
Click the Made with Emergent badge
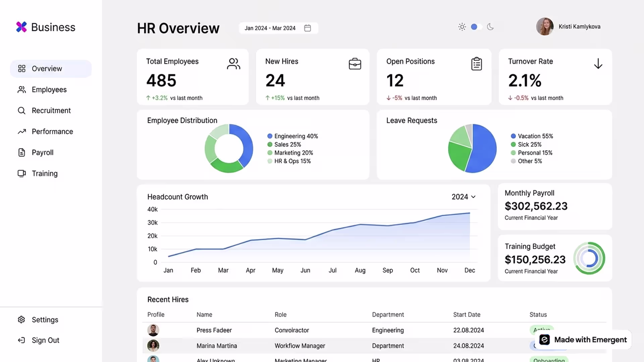tap(583, 340)
